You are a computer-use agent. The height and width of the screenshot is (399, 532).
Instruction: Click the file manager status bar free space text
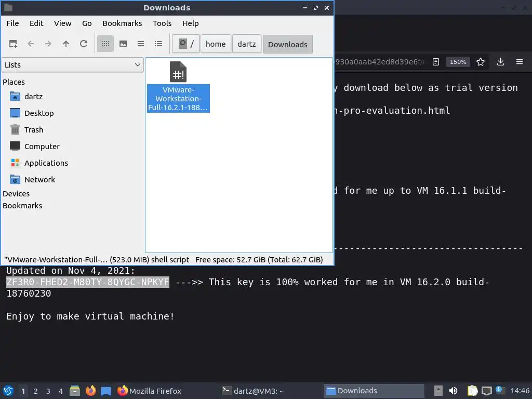(259, 260)
